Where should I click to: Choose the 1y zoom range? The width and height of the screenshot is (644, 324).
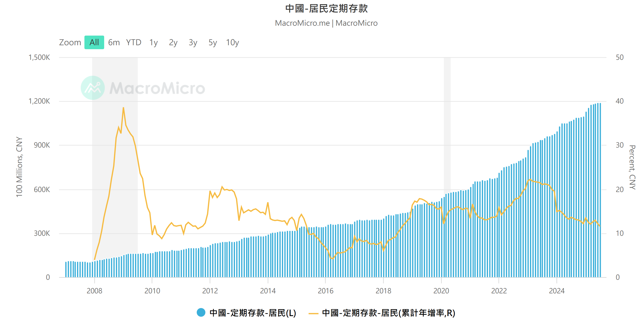pos(154,42)
